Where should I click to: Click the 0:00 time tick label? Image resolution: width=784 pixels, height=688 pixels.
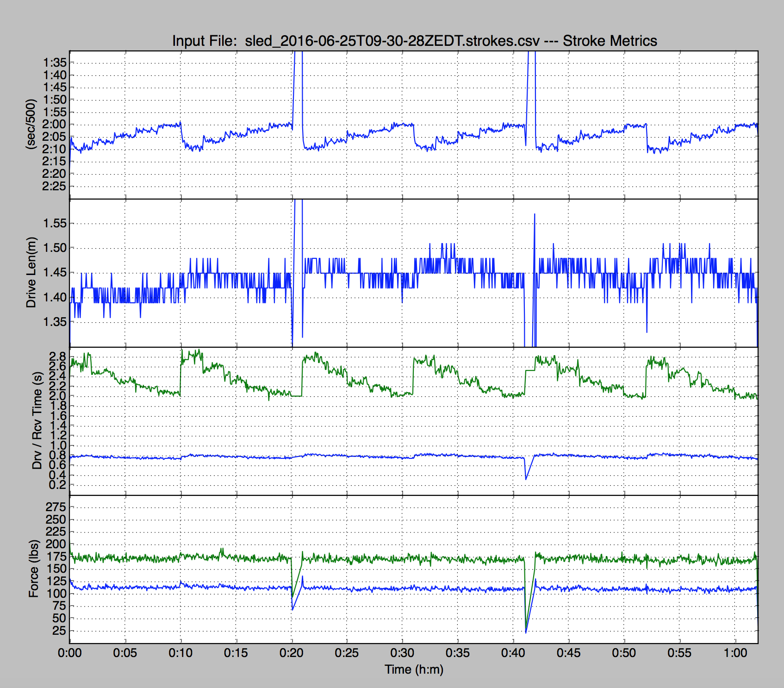coord(69,653)
